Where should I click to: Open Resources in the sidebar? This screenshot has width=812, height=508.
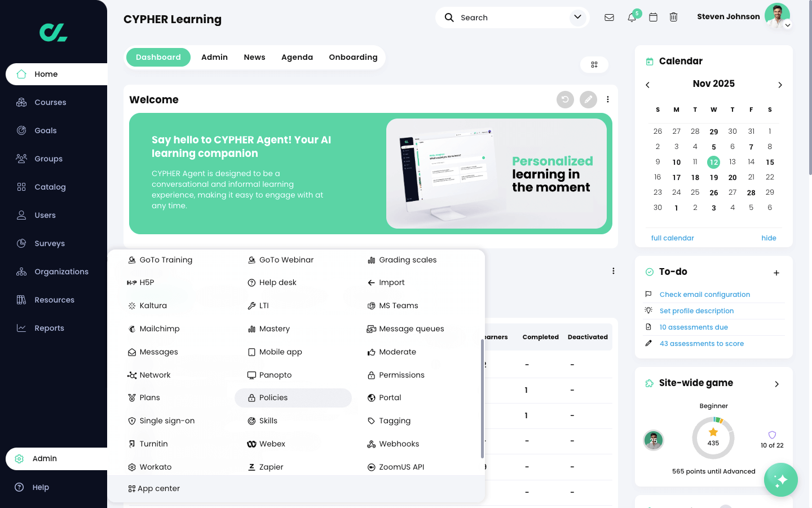54,300
